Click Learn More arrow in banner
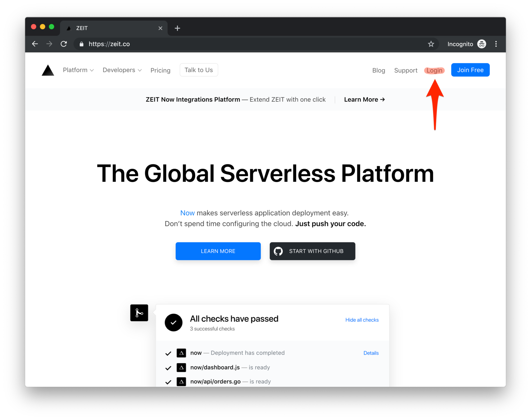Image resolution: width=531 pixels, height=420 pixels. (x=364, y=100)
